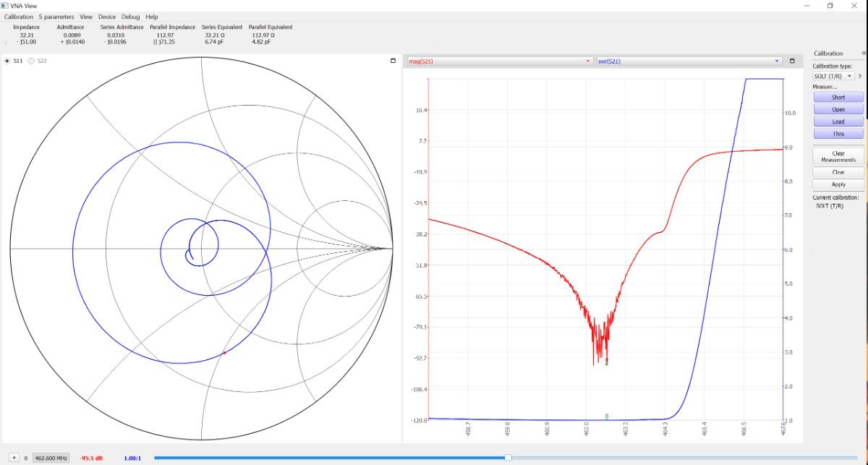Maximize the graph pane beside swr(S21)

[x=792, y=61]
